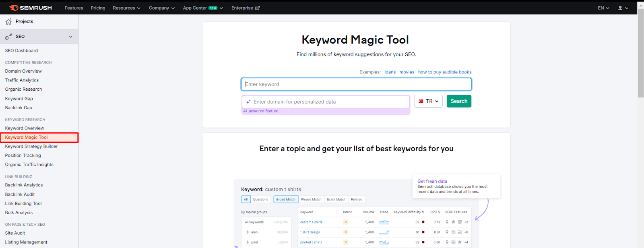The height and width of the screenshot is (248, 644).
Task: Click the Semrush logo
Action: (31, 8)
